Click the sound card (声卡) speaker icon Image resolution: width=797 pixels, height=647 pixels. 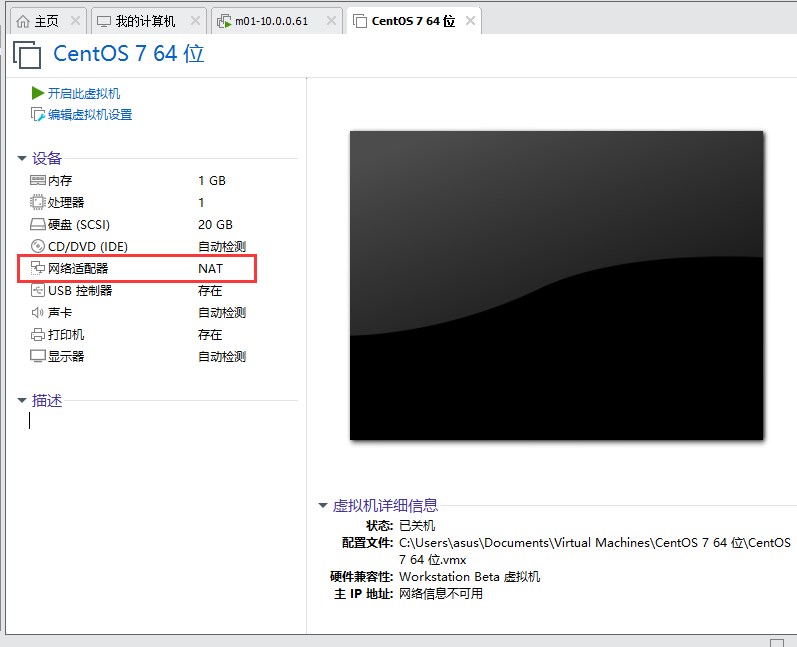click(38, 313)
